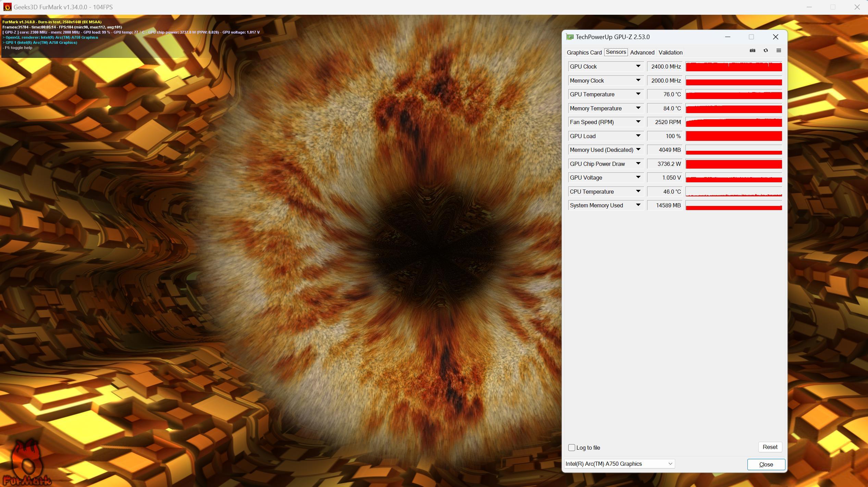Image resolution: width=868 pixels, height=487 pixels.
Task: Click the GPU-Z screenshot camera icon
Action: [x=752, y=51]
